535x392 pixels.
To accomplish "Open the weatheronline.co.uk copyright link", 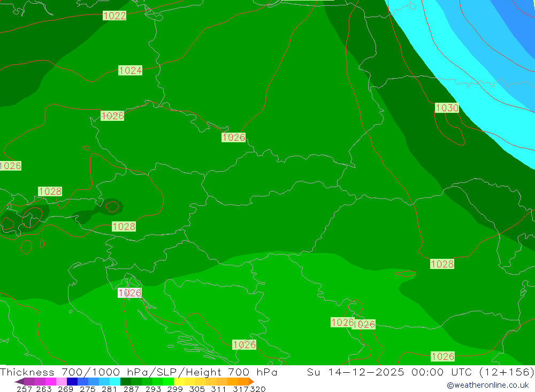I will click(x=487, y=385).
